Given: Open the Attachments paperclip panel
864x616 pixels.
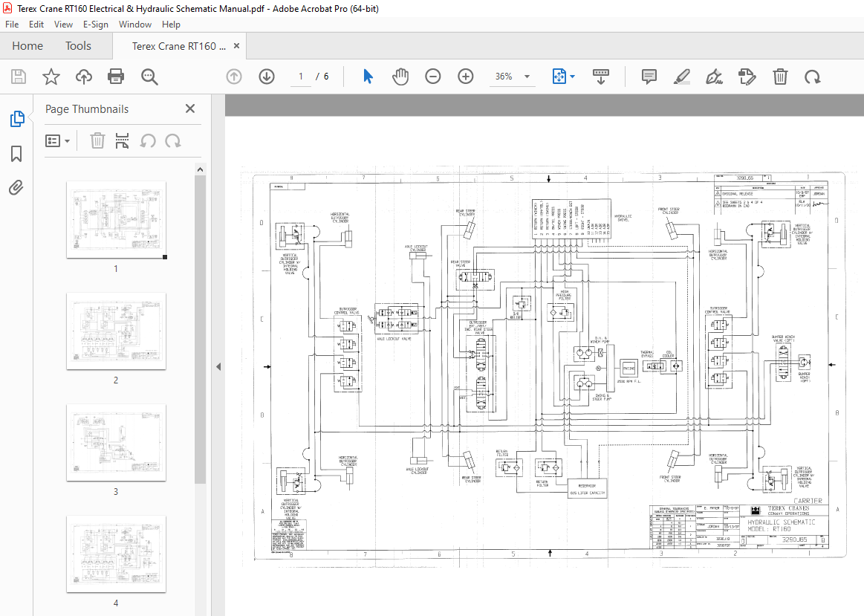Looking at the screenshot, I should [16, 188].
